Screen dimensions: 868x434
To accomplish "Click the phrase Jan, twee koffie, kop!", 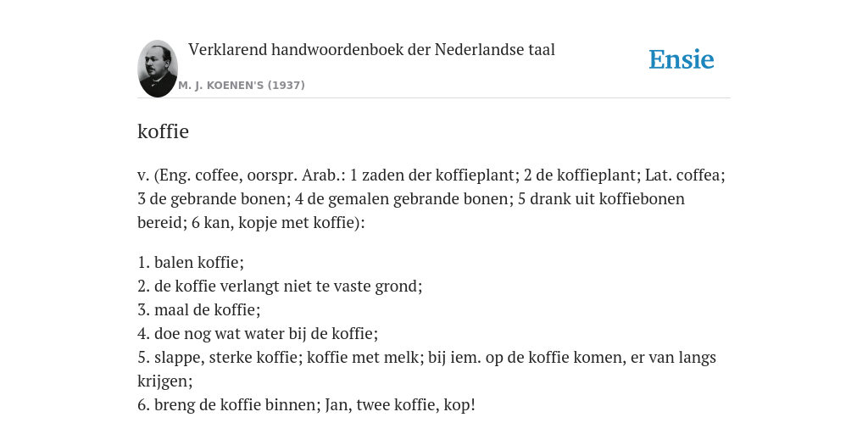I will [400, 405].
